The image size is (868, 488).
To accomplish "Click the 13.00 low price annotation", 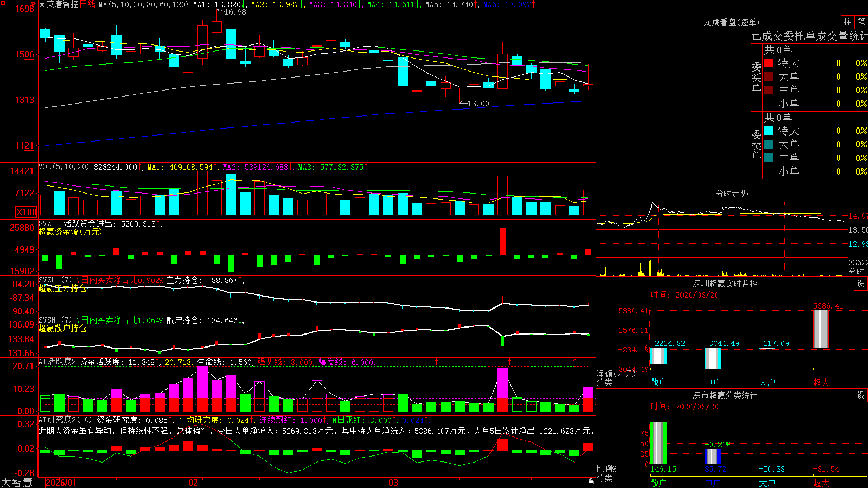I will pos(478,104).
